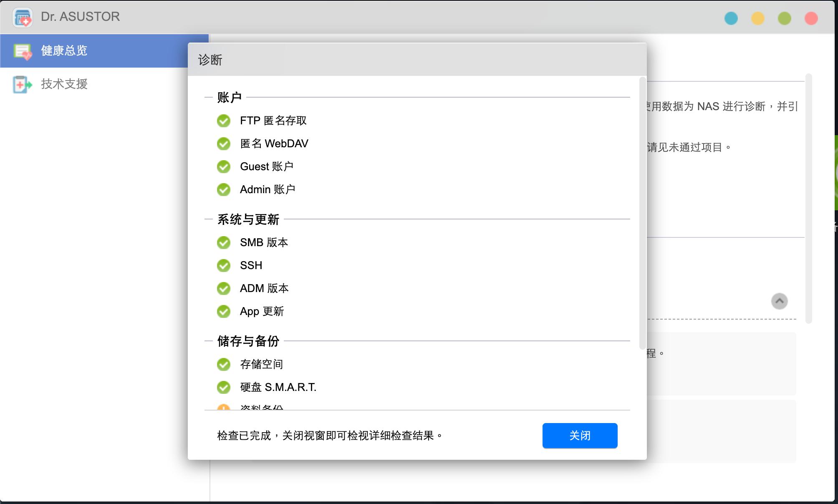The width and height of the screenshot is (838, 504).
Task: Click green check next to FTP 匿名存取
Action: [224, 121]
